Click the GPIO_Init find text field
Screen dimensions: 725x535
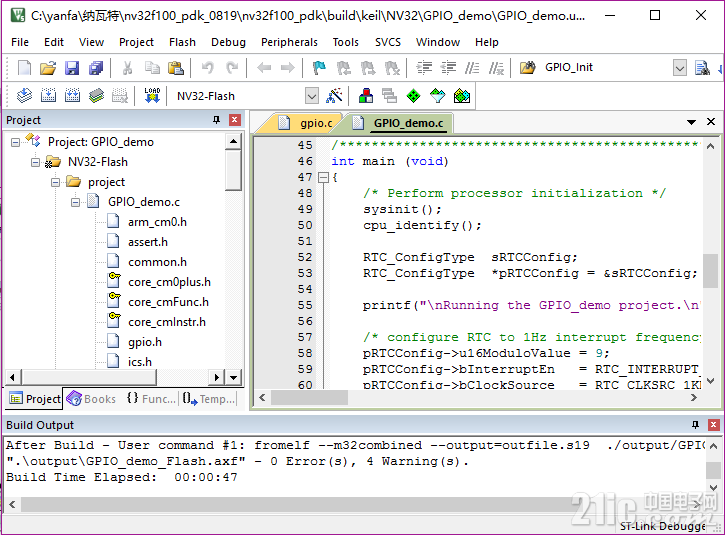tap(607, 68)
